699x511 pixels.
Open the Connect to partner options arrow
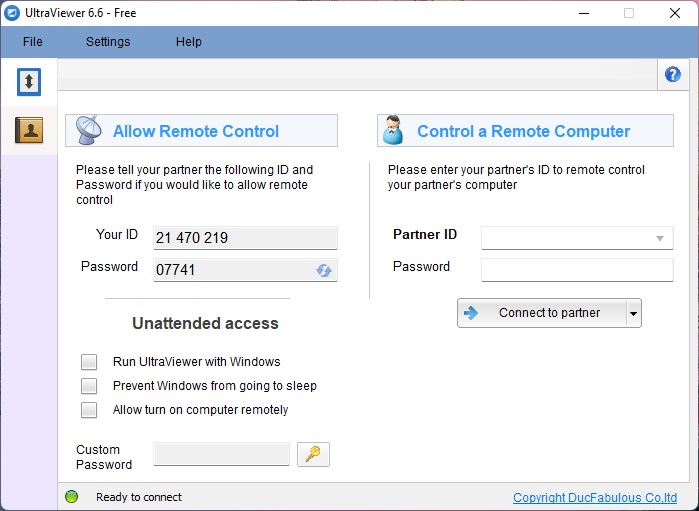[x=632, y=314]
